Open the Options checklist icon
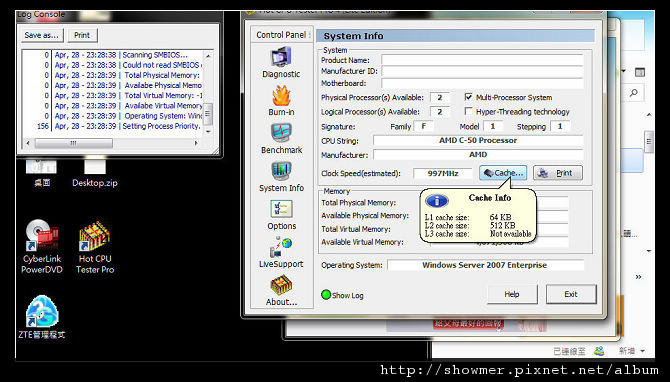 click(x=281, y=209)
